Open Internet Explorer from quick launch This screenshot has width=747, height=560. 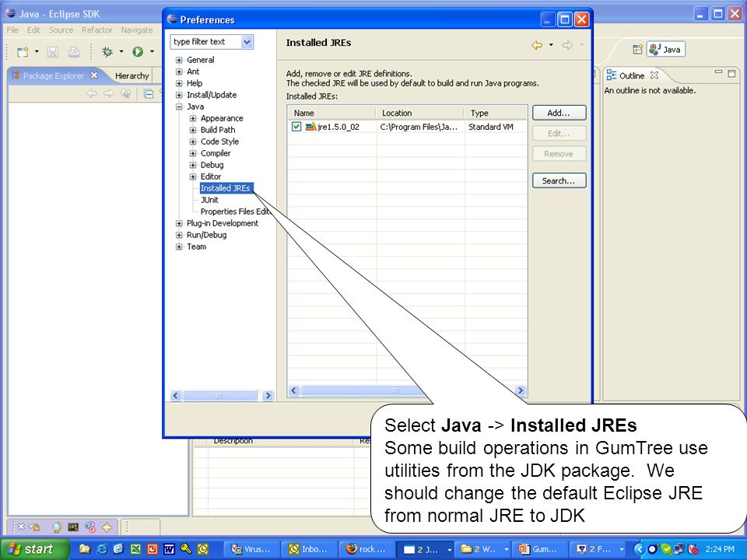[102, 549]
